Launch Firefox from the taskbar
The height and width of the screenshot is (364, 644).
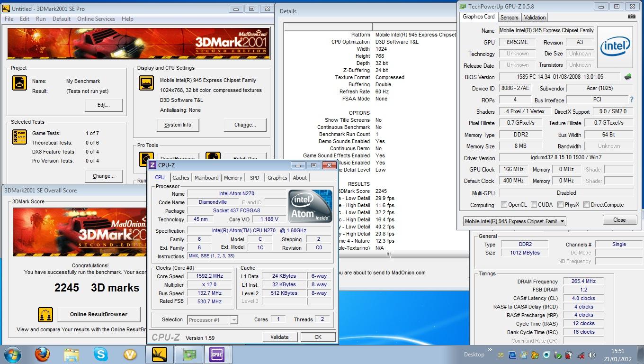click(x=42, y=354)
